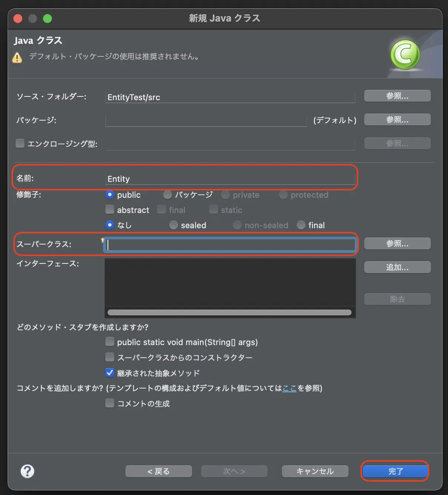
Task: Open help via the question mark icon
Action: pos(27,471)
